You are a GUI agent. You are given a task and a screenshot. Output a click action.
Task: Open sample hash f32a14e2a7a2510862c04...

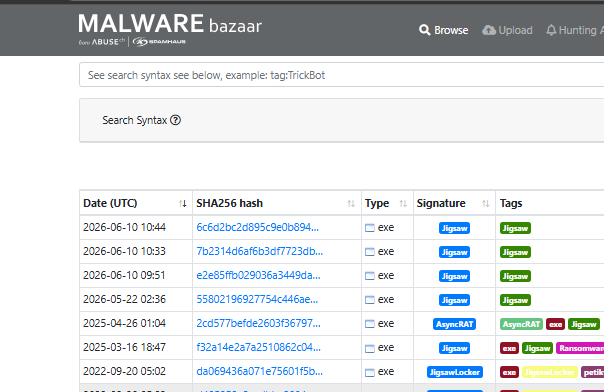pos(258,347)
